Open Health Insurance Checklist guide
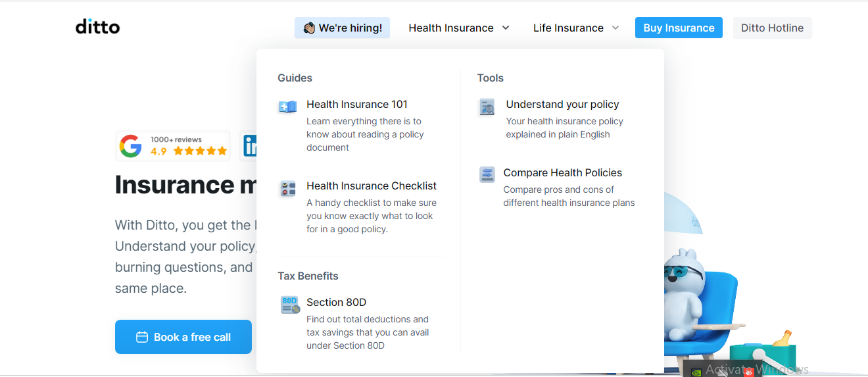 click(x=372, y=186)
